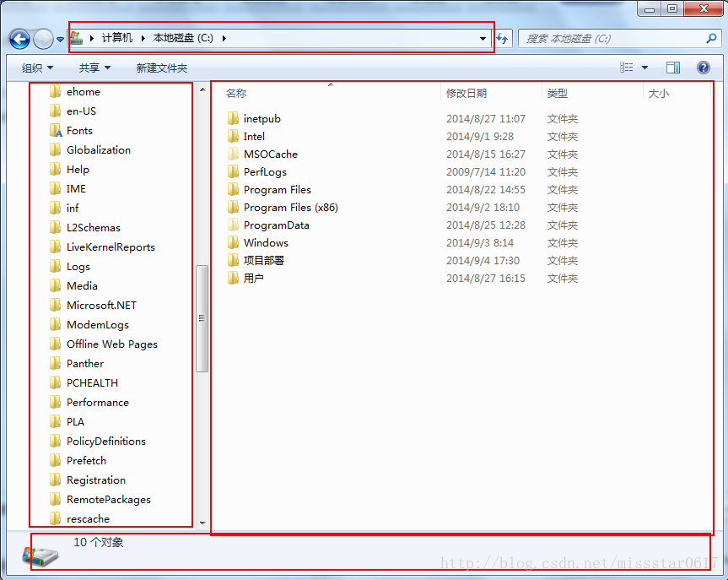This screenshot has height=580, width=728.
Task: Click tree scrollbar down arrow
Action: (x=202, y=523)
